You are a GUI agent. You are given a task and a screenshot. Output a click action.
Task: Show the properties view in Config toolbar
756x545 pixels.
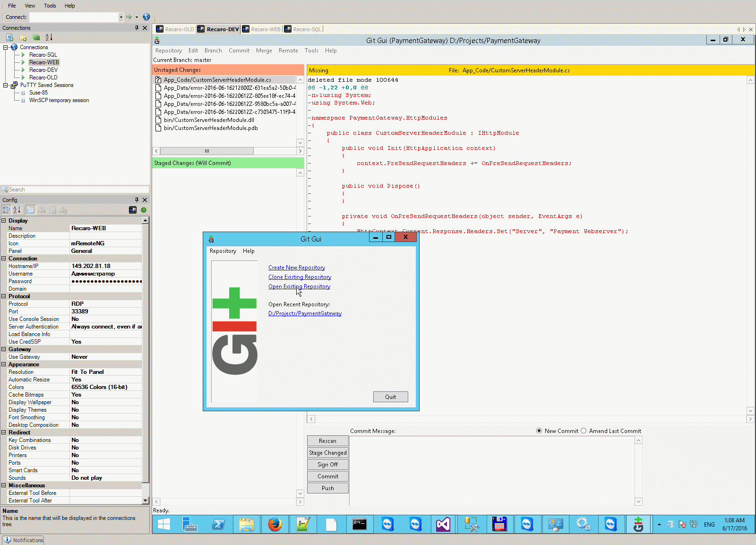30,210
